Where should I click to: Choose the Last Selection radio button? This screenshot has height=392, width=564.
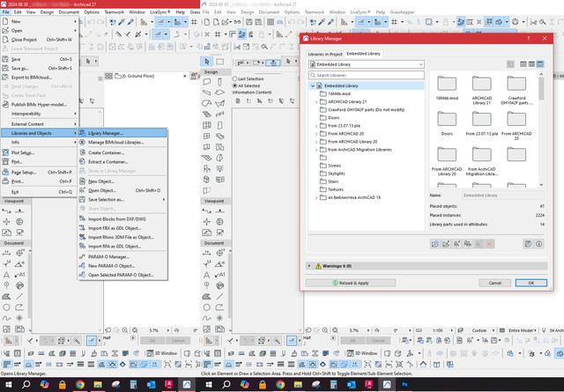click(235, 78)
